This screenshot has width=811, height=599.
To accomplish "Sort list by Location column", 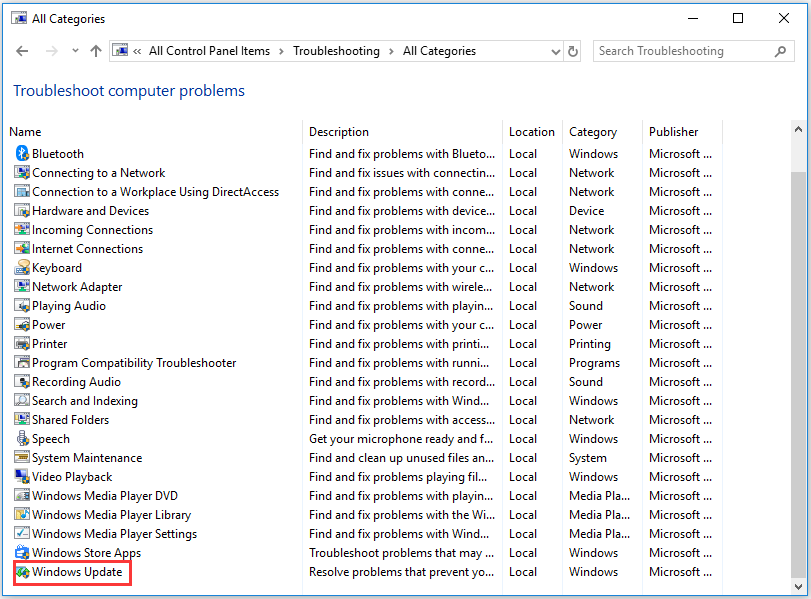I will pyautogui.click(x=532, y=132).
